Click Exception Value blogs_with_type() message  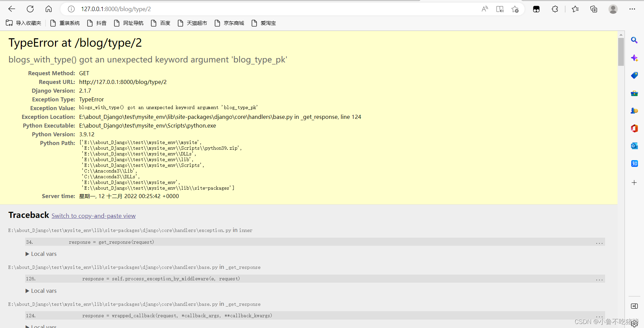pos(168,108)
